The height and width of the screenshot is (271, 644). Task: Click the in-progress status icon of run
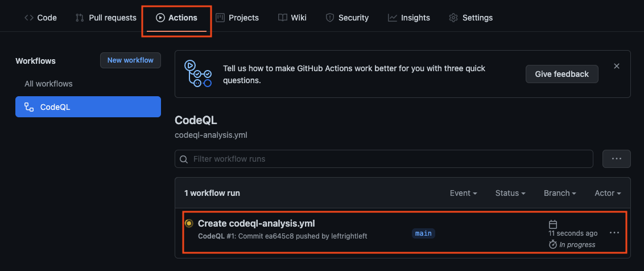(189, 223)
